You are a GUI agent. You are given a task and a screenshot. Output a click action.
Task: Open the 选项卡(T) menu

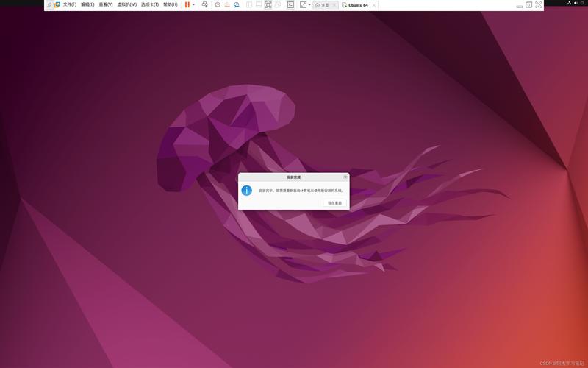click(x=150, y=5)
